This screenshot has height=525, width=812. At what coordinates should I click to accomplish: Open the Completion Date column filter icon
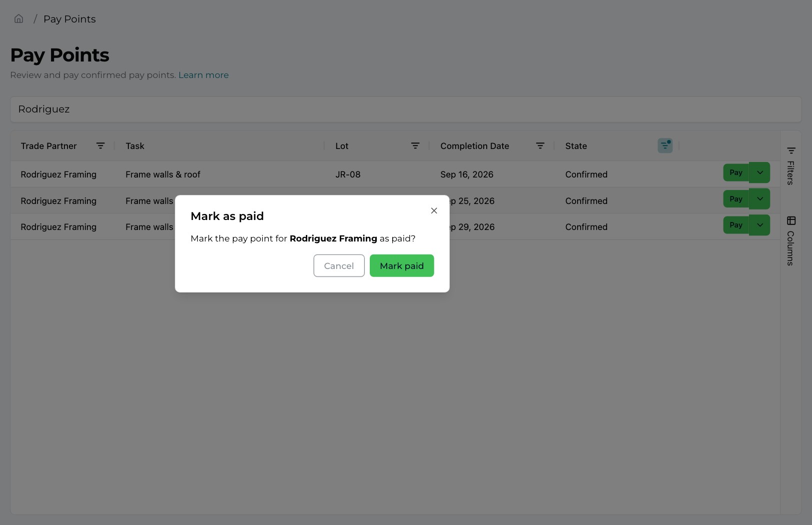coord(540,145)
